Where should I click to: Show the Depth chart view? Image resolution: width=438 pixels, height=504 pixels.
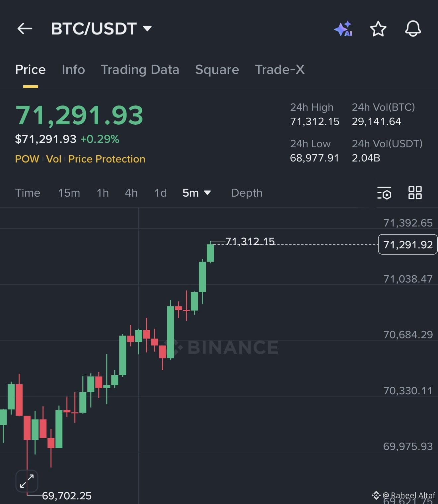pyautogui.click(x=247, y=193)
